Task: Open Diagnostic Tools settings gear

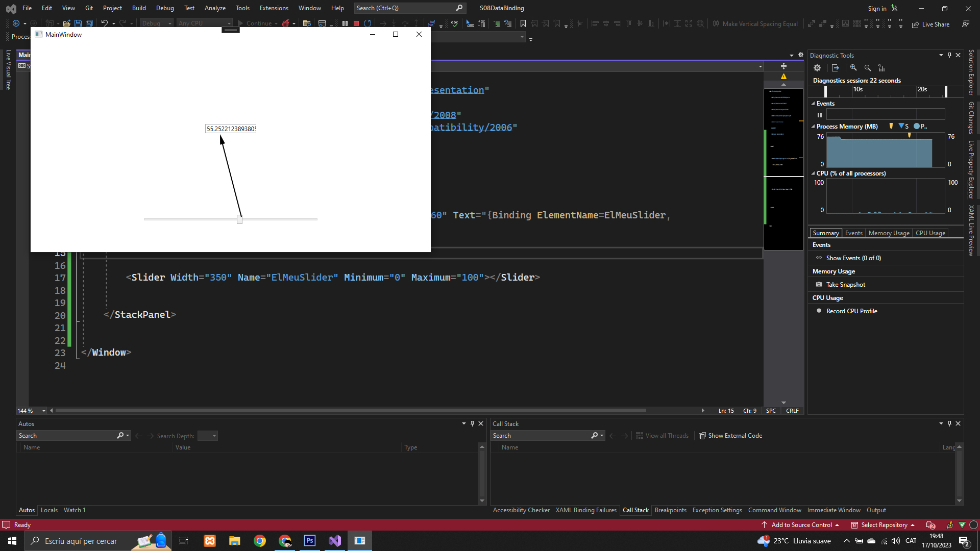Action: [x=817, y=68]
